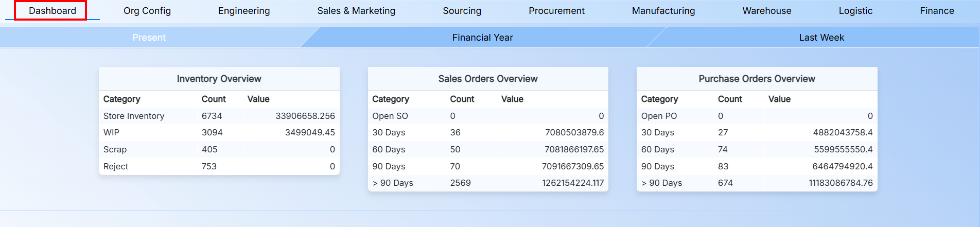The image size is (980, 227).
Task: Click value 7081866197.65
Action: point(574,149)
